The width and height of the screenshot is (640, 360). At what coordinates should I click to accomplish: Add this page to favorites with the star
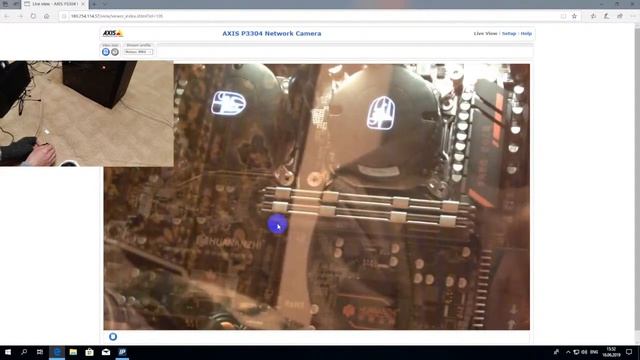[x=574, y=16]
